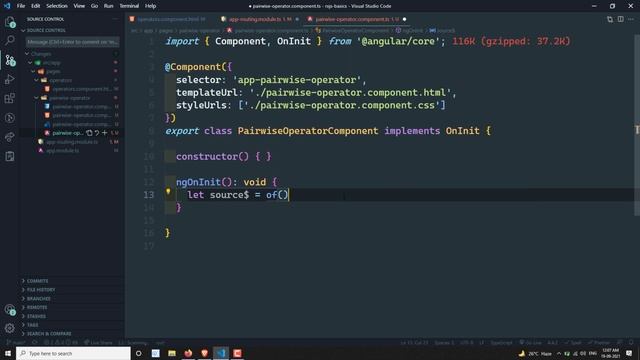Click the TypeScript language mode in status bar

point(501,342)
